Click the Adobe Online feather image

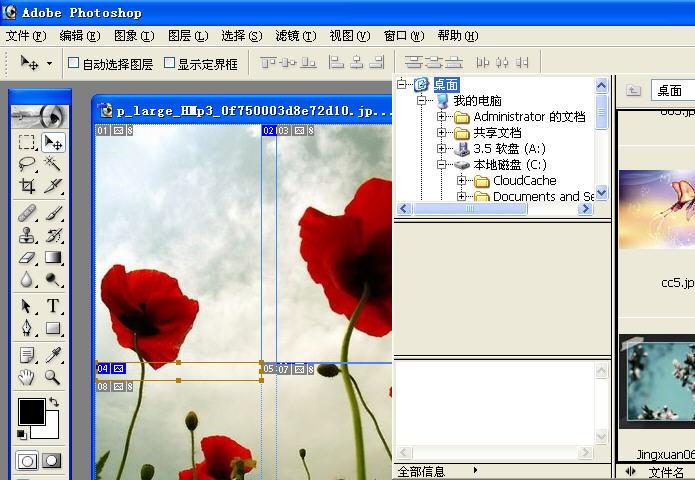tap(40, 116)
